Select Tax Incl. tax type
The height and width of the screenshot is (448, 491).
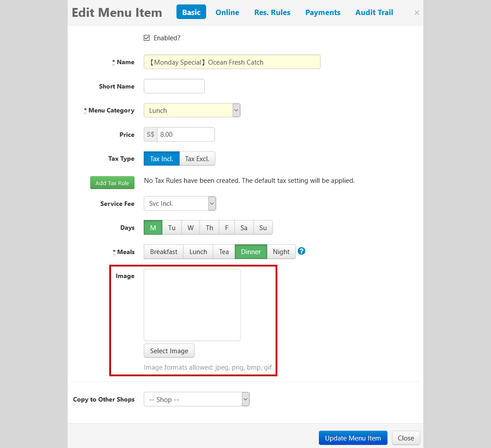click(161, 158)
